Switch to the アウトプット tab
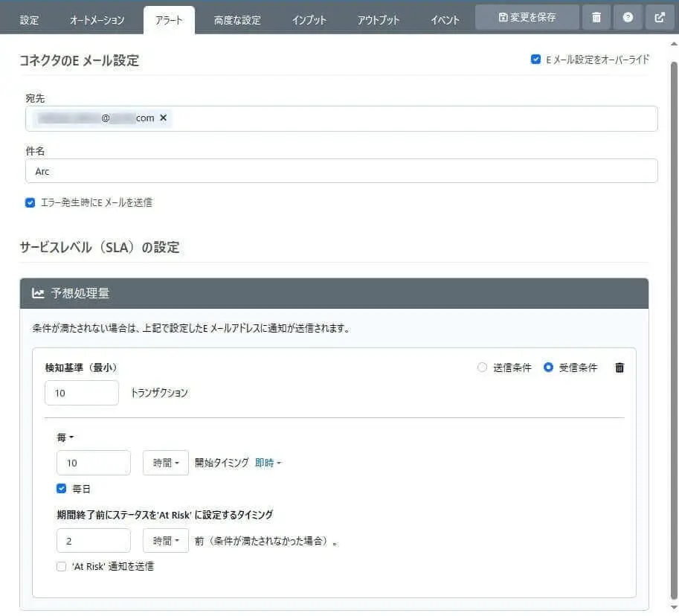Viewport: 679px width, 616px height. coord(379,20)
